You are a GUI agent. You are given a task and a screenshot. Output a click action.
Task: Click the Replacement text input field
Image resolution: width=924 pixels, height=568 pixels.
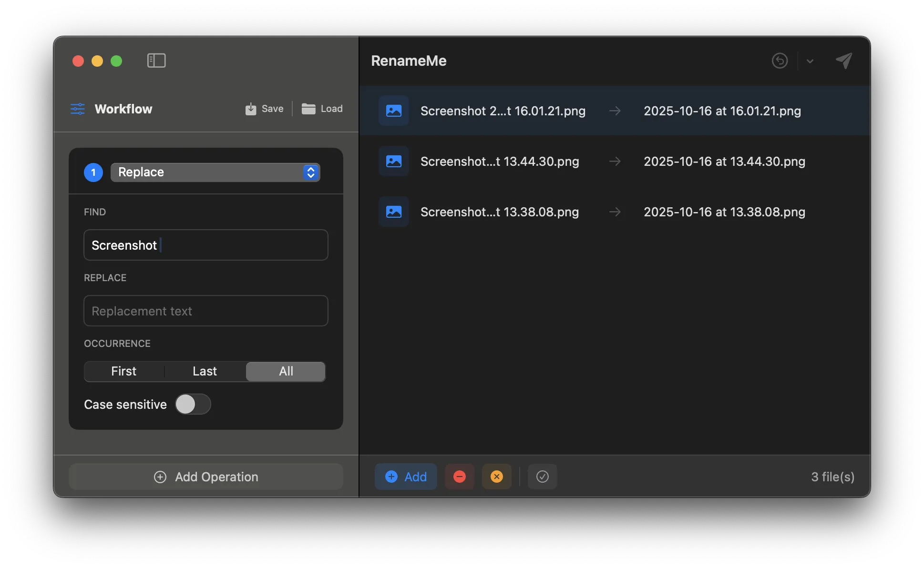coord(205,311)
